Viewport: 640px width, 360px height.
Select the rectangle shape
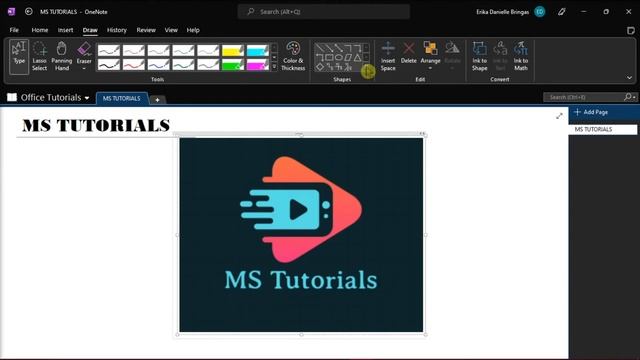tap(329, 58)
